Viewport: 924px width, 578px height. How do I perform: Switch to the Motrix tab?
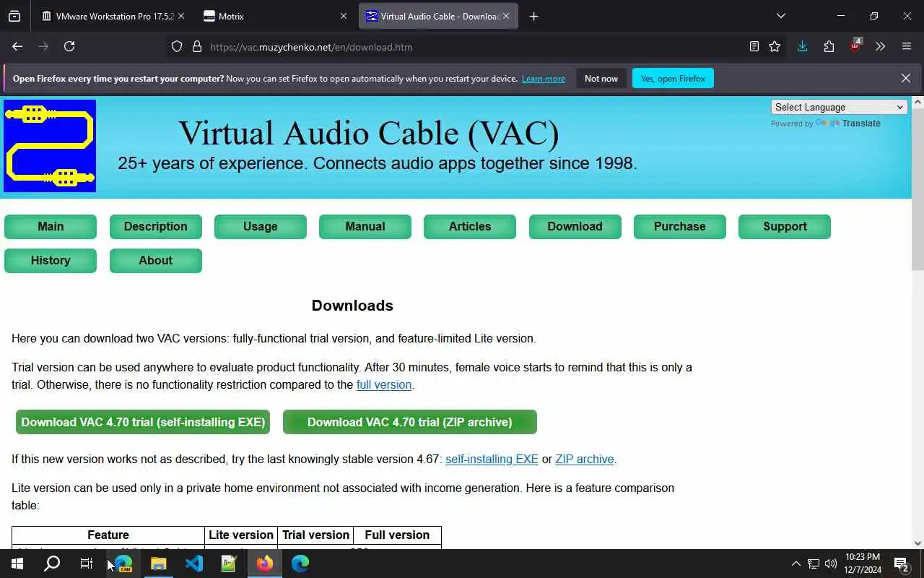[276, 16]
